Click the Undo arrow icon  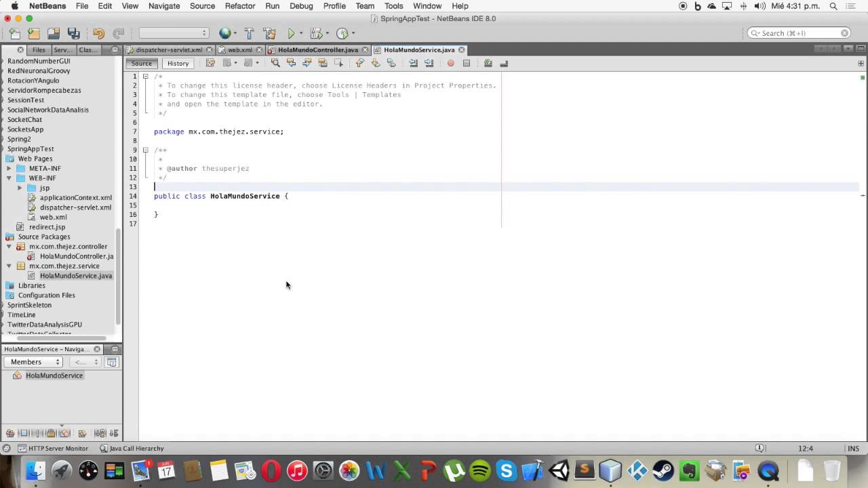(x=99, y=33)
